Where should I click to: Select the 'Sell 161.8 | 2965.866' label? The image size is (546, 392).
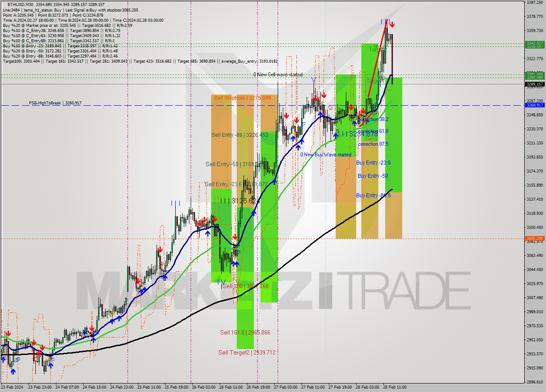coord(245,332)
